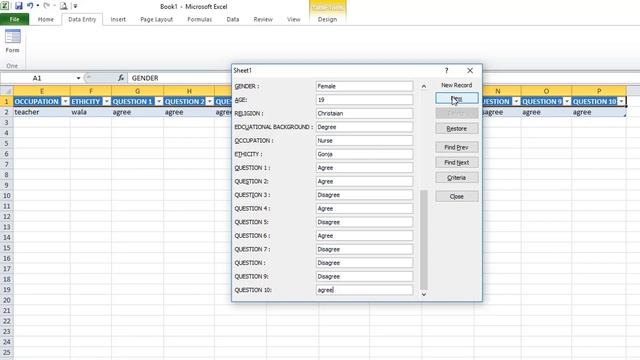Select column P header

point(599,91)
